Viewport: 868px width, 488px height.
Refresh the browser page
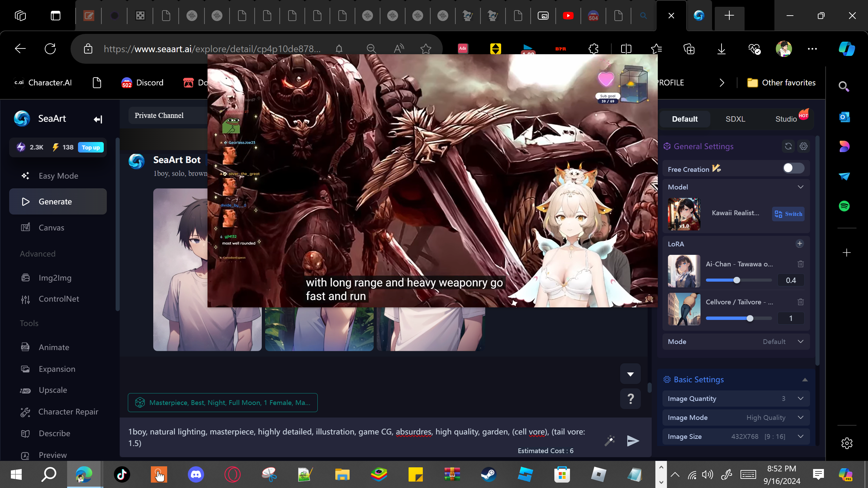50,49
